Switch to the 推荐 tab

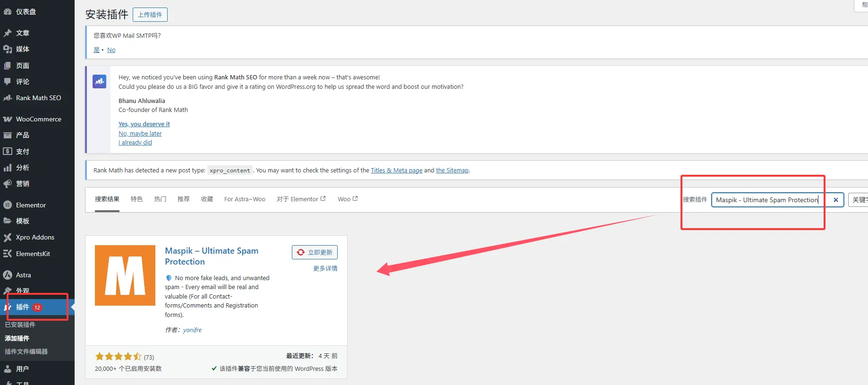coord(184,199)
